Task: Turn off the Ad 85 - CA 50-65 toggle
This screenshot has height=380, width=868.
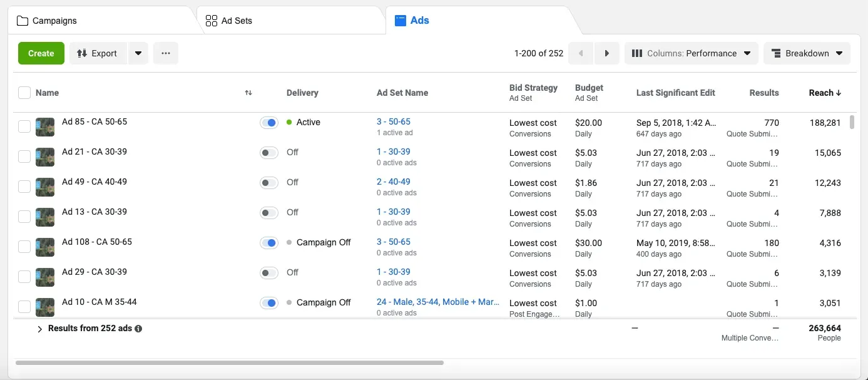Action: click(269, 122)
